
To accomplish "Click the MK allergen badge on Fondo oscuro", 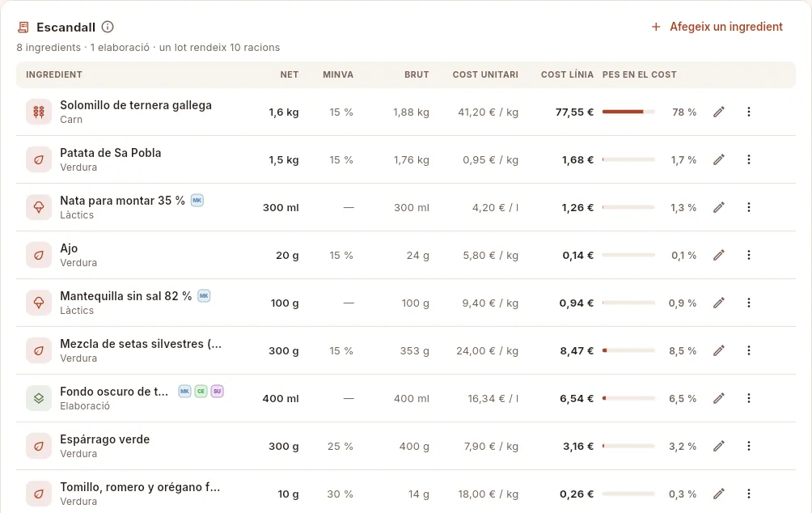I will point(185,392).
